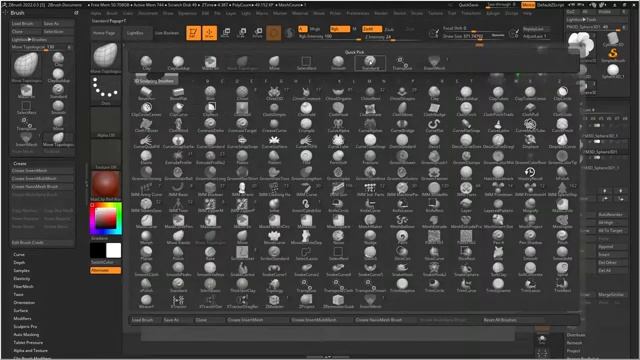This screenshot has height=360, width=640.
Task: Open the Stroke menu
Action: [x=417, y=13]
